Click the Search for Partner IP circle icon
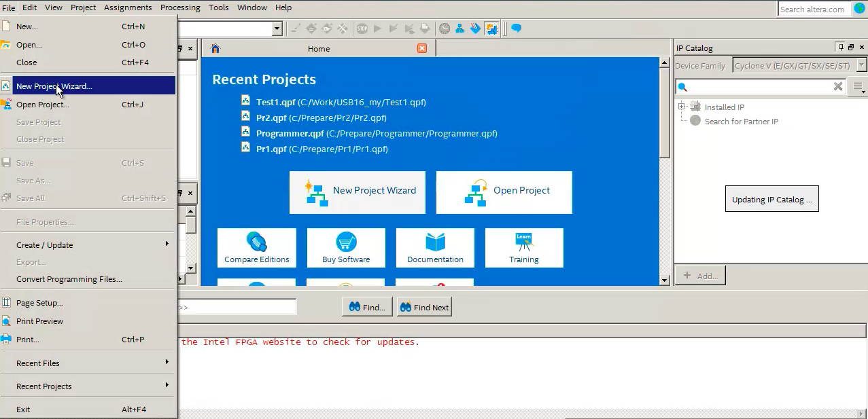 (x=695, y=121)
